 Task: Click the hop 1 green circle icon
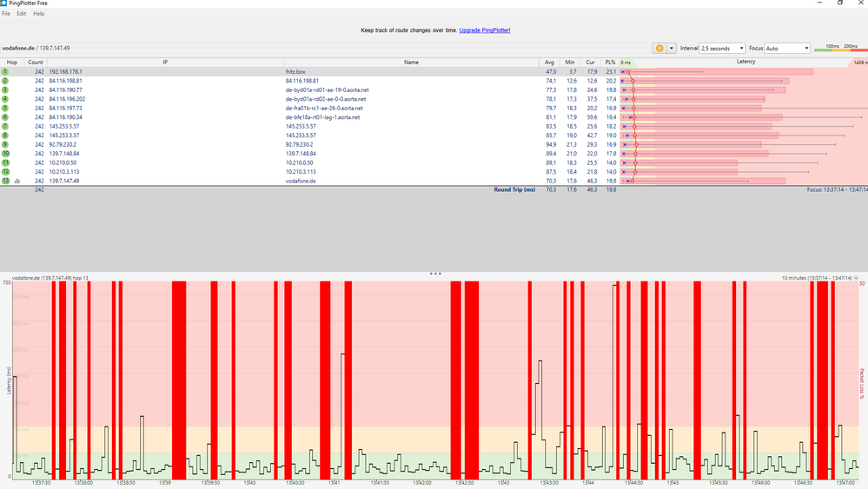click(x=5, y=71)
